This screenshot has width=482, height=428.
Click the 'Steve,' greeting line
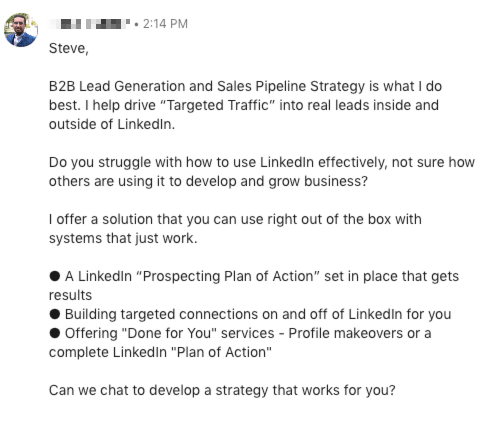[69, 49]
